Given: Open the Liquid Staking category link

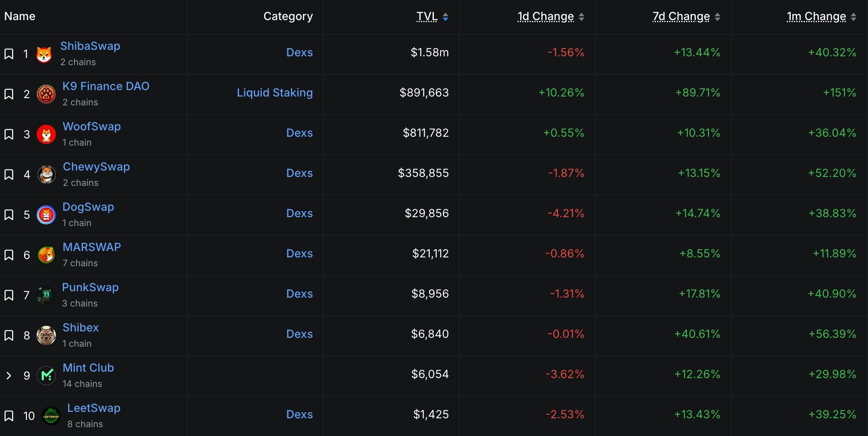Looking at the screenshot, I should coord(274,93).
